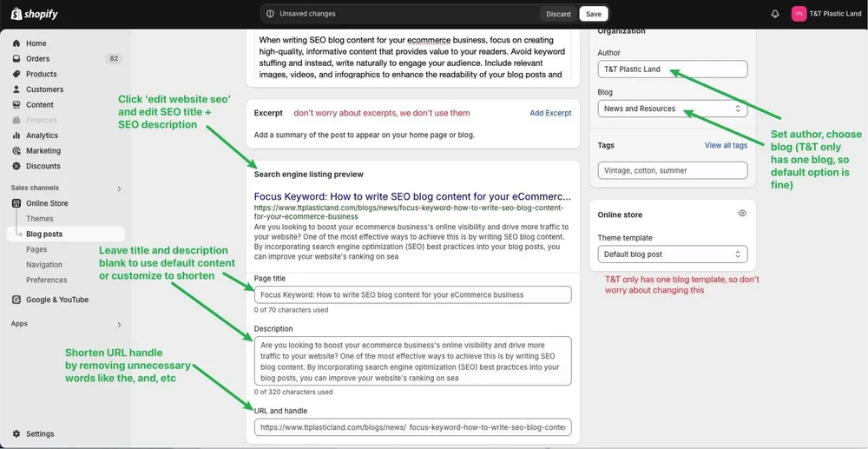Expand the Sales channels section
Screen dimensions: 868x449
coord(119,188)
